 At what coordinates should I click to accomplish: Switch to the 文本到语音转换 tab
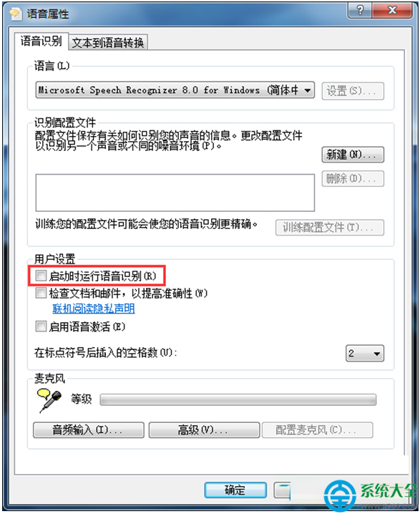(108, 43)
